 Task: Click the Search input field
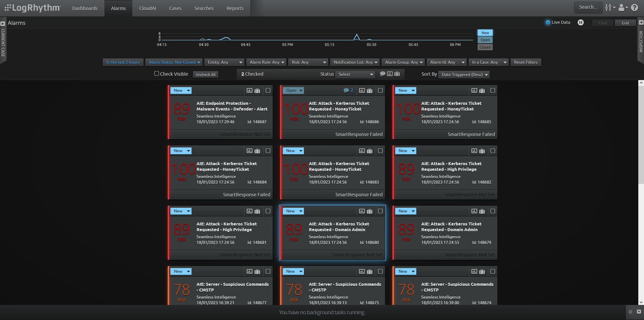click(588, 7)
